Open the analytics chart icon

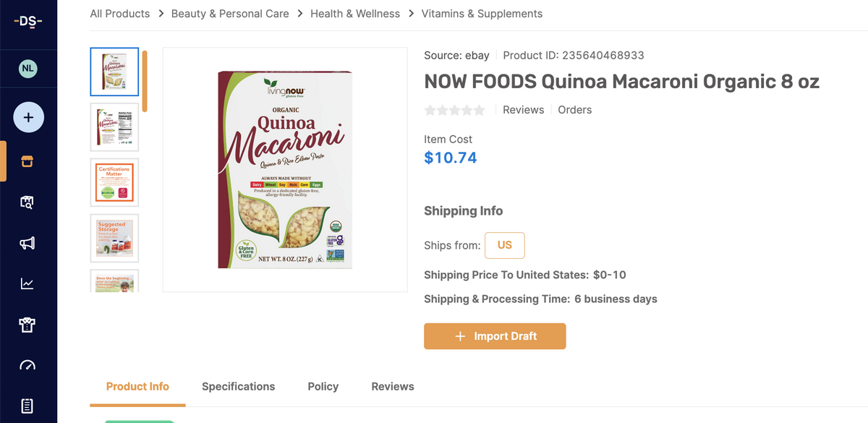click(27, 283)
